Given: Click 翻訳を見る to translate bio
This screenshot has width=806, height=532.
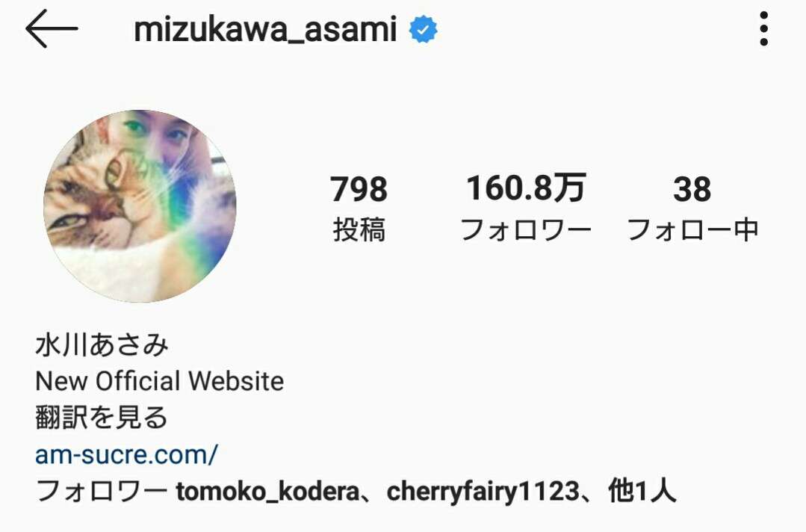Looking at the screenshot, I should tap(102, 417).
